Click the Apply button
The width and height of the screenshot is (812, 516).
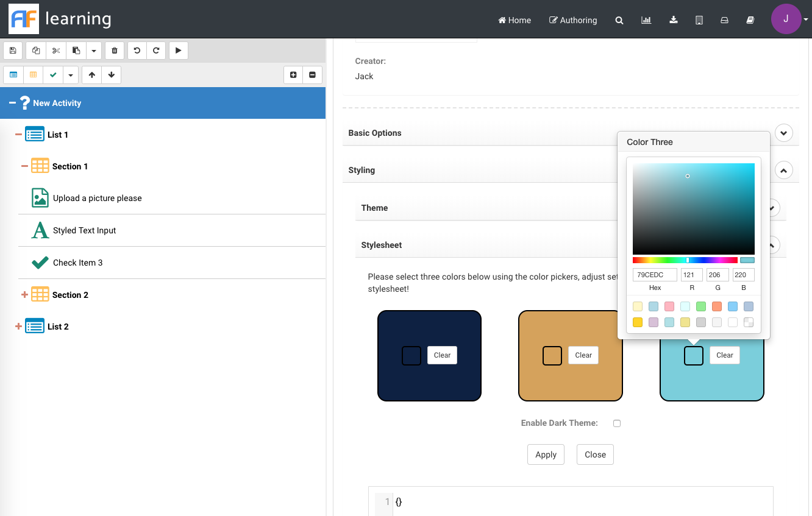pyautogui.click(x=546, y=454)
